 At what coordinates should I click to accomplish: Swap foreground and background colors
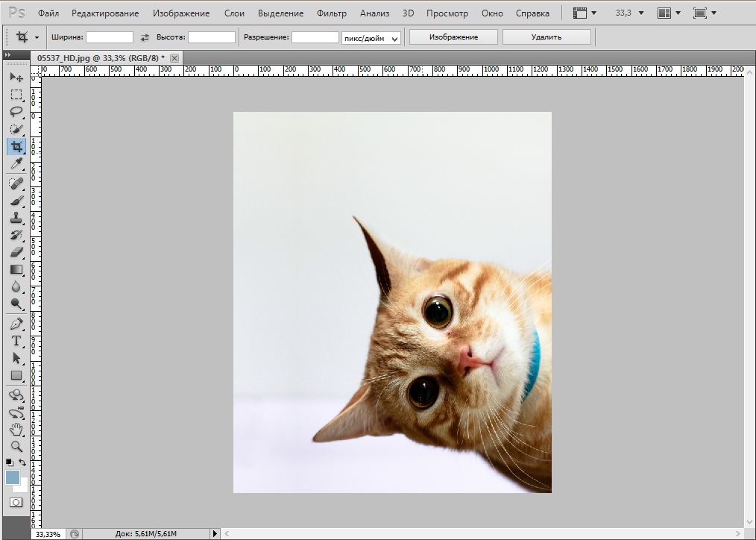tap(23, 463)
